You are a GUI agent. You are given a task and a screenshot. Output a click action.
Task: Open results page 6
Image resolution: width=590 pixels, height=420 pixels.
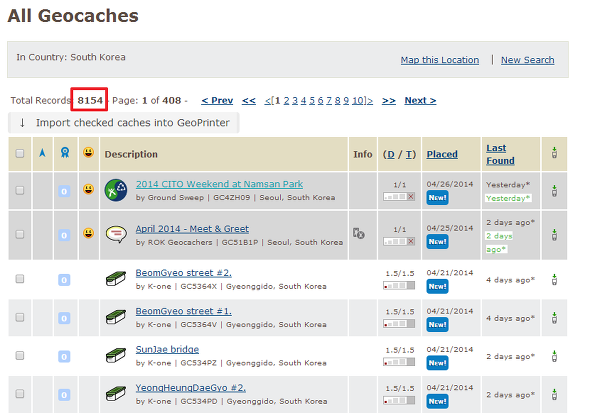coord(321,100)
